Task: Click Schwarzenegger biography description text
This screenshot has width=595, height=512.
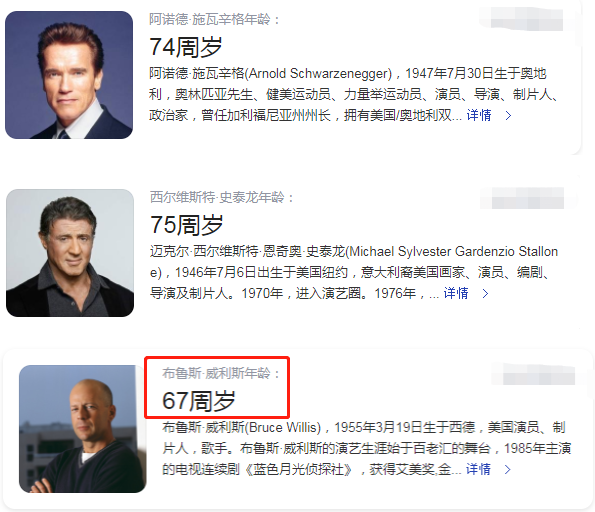Action: pyautogui.click(x=353, y=94)
